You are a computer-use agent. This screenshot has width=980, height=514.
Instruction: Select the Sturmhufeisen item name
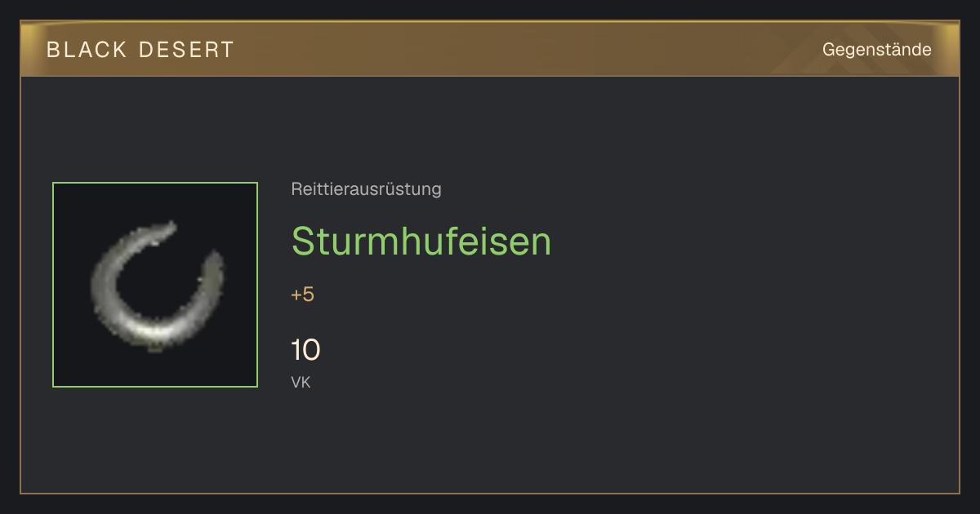click(421, 241)
